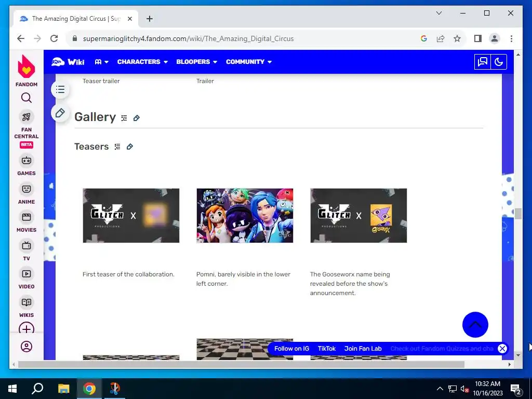This screenshot has width=532, height=399.
Task: Open the Wikis book icon
Action: (x=26, y=302)
